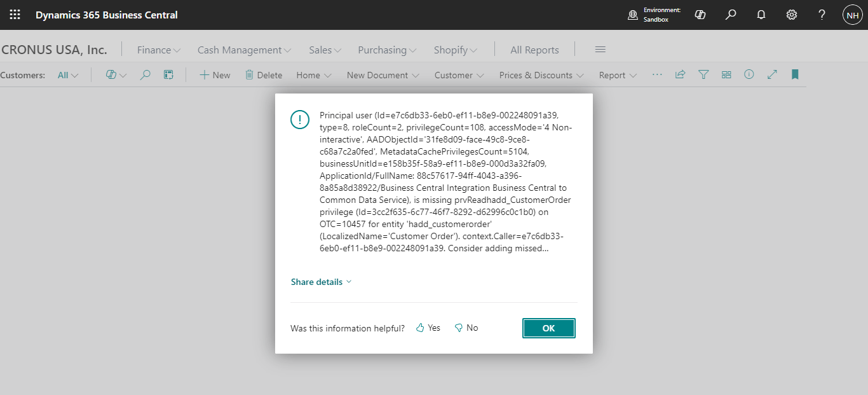The height and width of the screenshot is (395, 868).
Task: Click the 'Customers:' list caption
Action: pyautogui.click(x=23, y=75)
